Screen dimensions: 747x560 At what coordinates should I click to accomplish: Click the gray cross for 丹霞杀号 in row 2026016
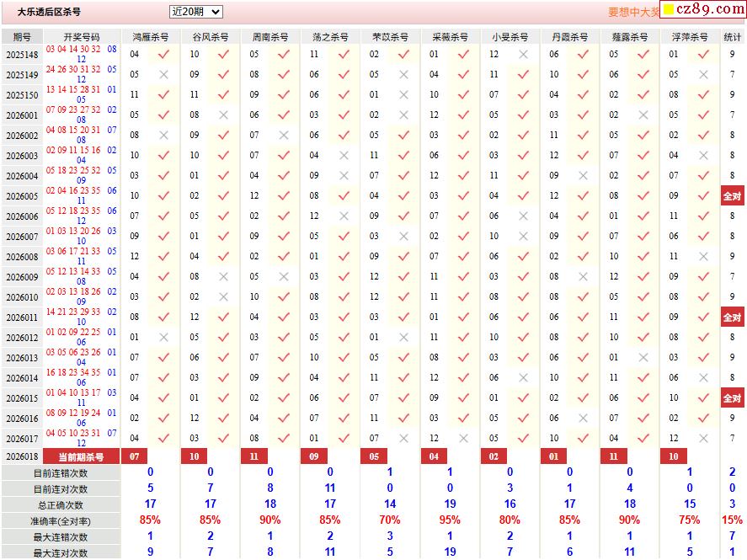click(x=583, y=418)
